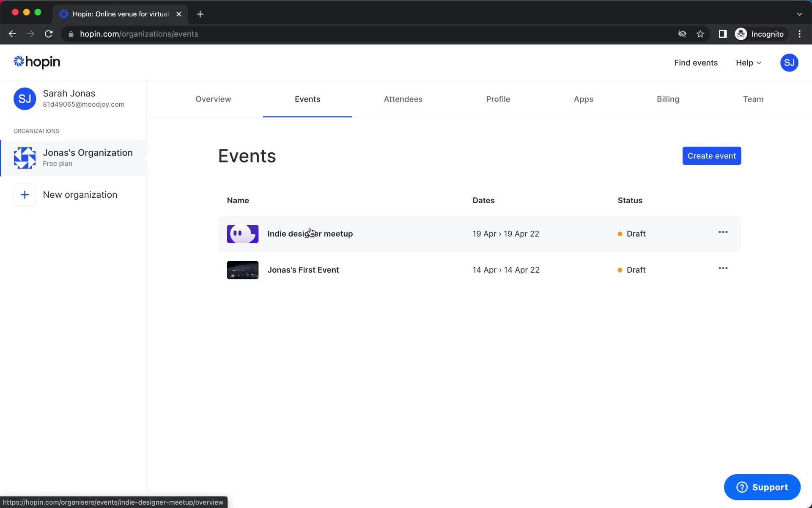Close the Hopin browser tab
Viewport: 812px width, 508px height.
(x=179, y=14)
